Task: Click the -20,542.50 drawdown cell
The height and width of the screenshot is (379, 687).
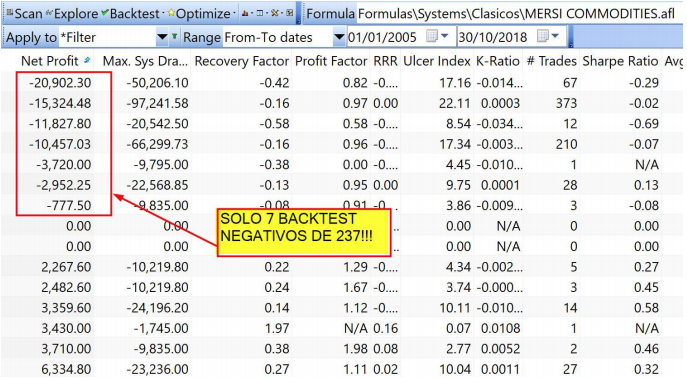Action: tap(157, 124)
